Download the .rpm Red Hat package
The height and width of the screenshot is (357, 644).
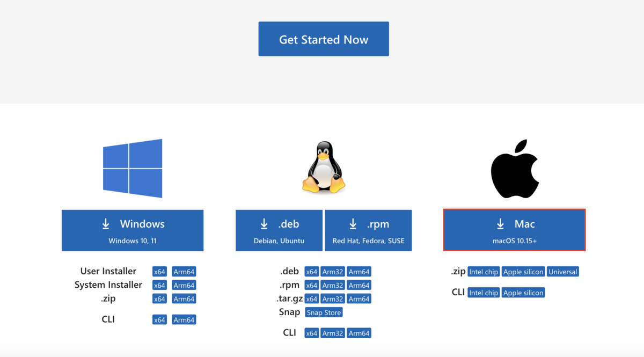point(368,230)
